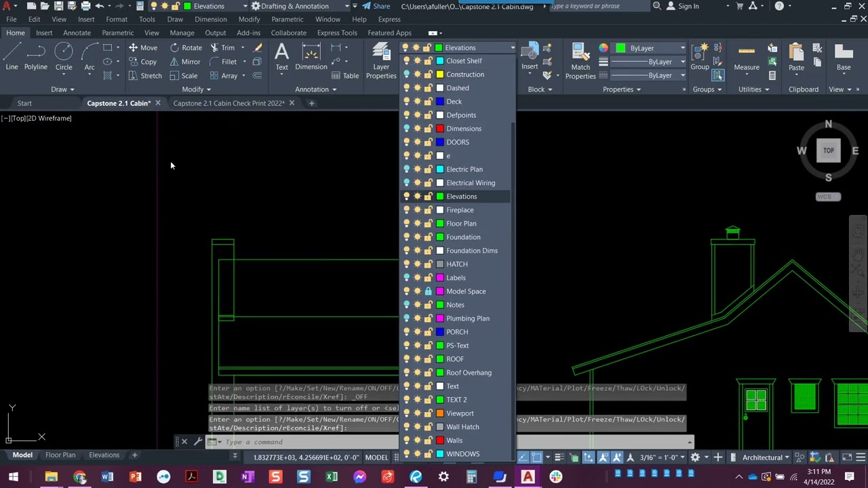Toggle the lightbulb on the Dimensions layer
Viewport: 868px width, 488px height.
click(406, 129)
